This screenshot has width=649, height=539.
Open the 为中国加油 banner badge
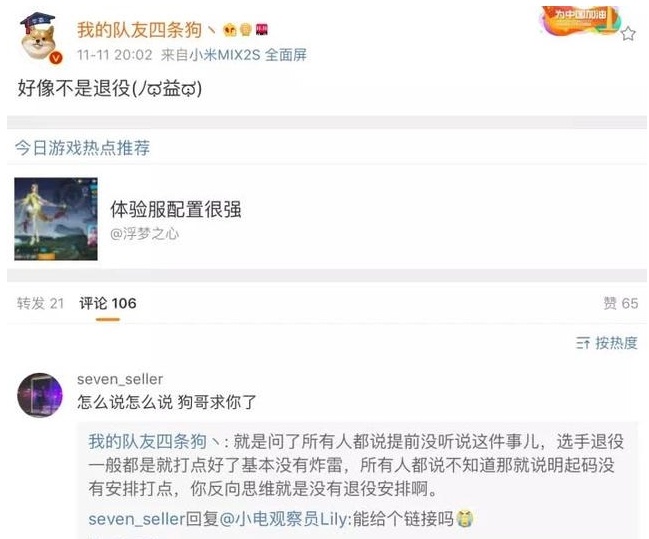tap(580, 20)
